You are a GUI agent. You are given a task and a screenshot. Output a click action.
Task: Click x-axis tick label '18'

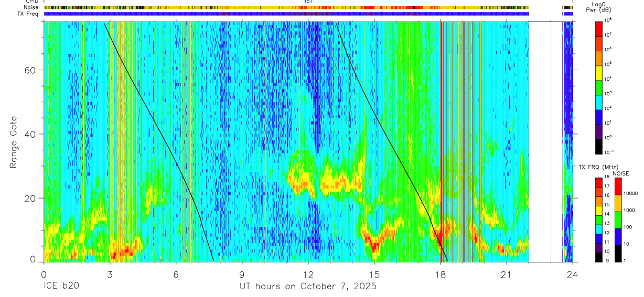(441, 274)
